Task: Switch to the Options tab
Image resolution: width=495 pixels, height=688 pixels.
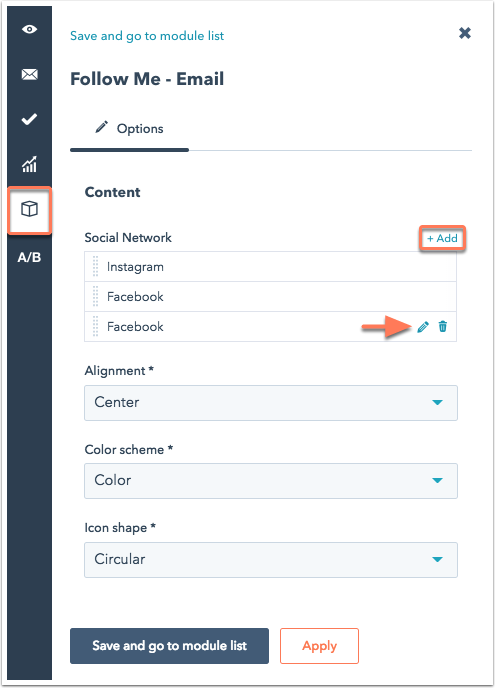Action: [129, 129]
